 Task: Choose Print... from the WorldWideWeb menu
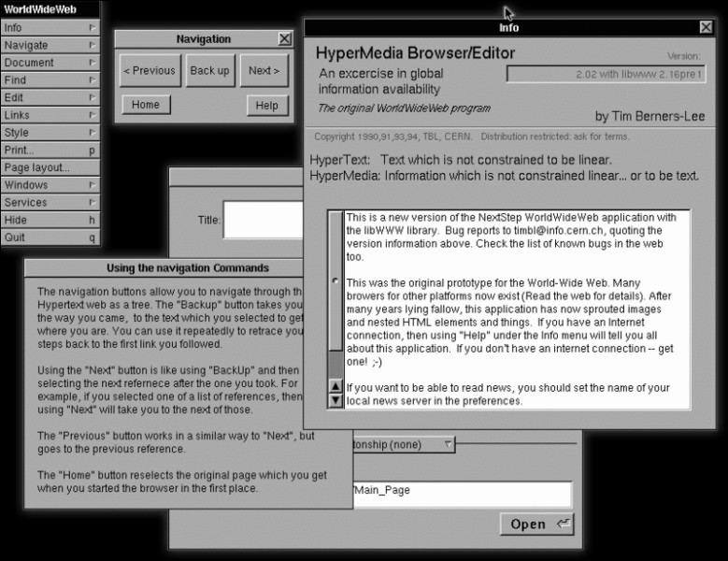pos(50,150)
